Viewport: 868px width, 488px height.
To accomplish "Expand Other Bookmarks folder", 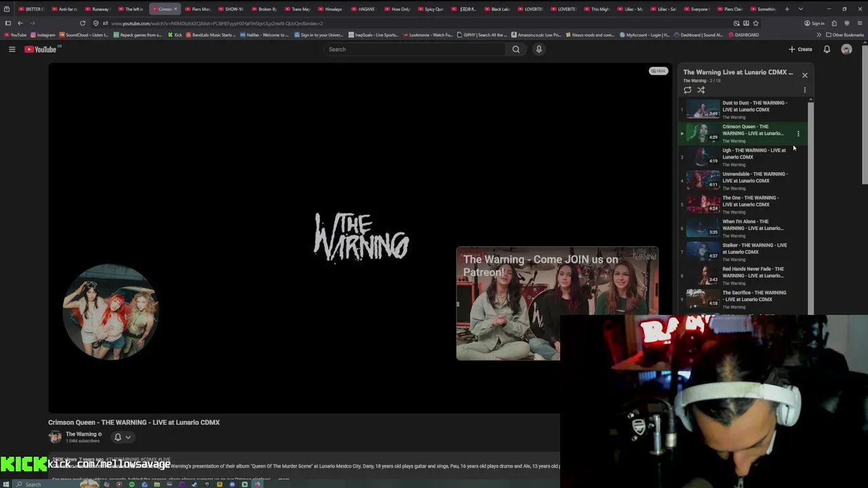I will (845, 35).
